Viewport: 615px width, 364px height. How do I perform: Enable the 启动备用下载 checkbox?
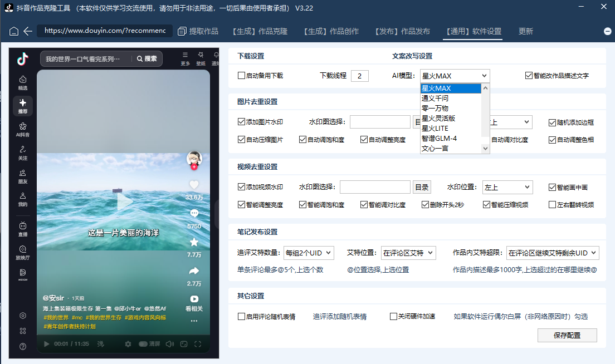[242, 76]
